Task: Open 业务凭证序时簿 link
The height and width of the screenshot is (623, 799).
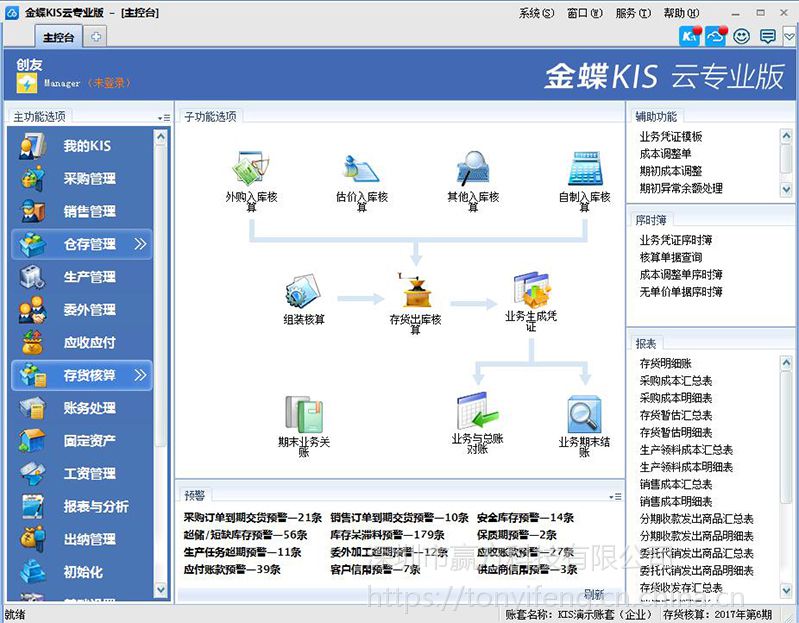Action: (676, 240)
